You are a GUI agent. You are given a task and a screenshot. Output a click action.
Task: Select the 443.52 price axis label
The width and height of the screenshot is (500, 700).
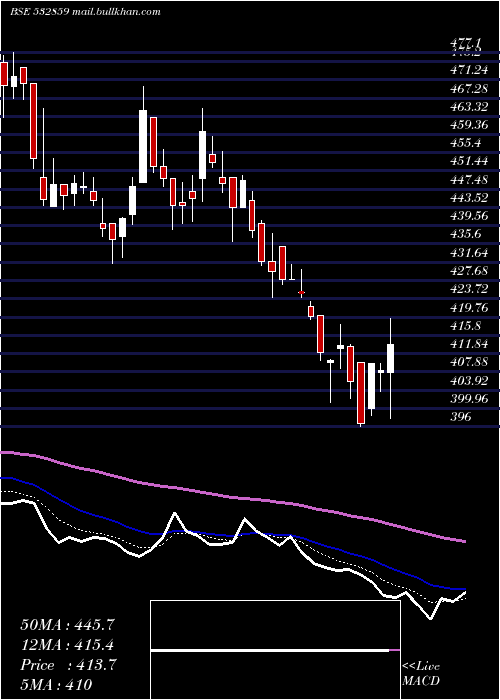469,198
